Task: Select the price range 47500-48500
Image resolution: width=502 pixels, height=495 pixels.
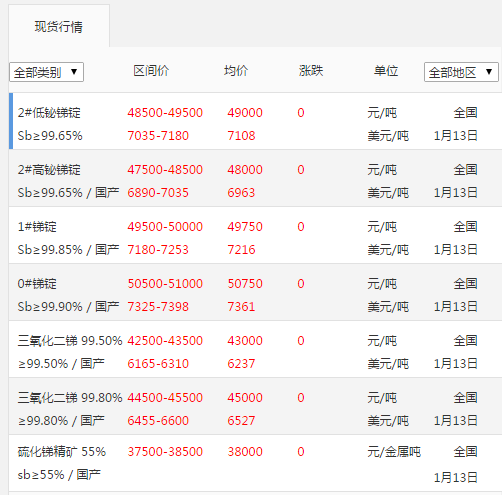Action: 165,170
